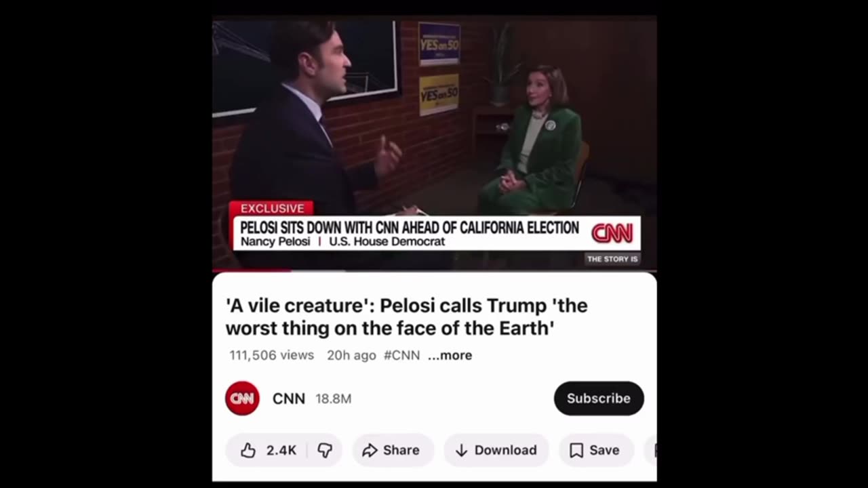Image resolution: width=868 pixels, height=488 pixels.
Task: Click the video title text
Action: (407, 317)
